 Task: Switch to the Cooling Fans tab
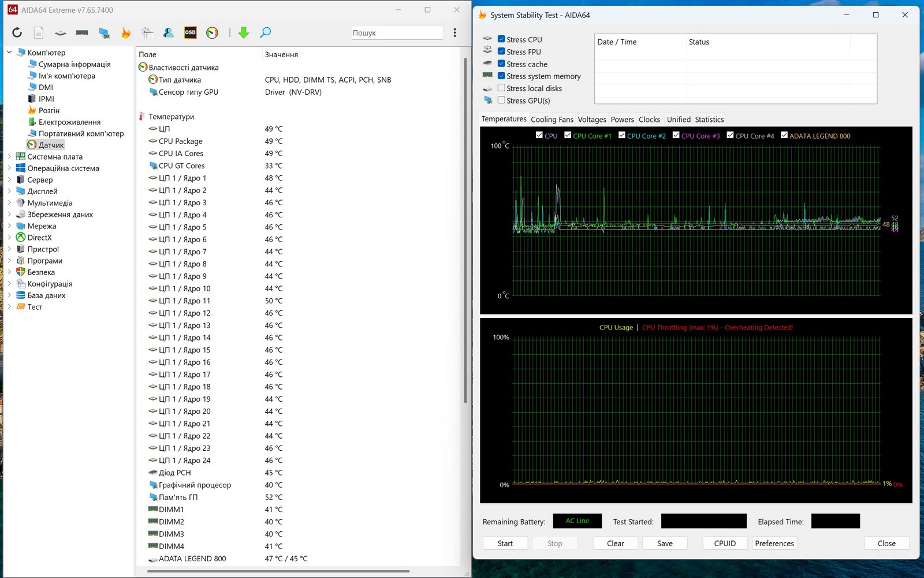coord(552,120)
